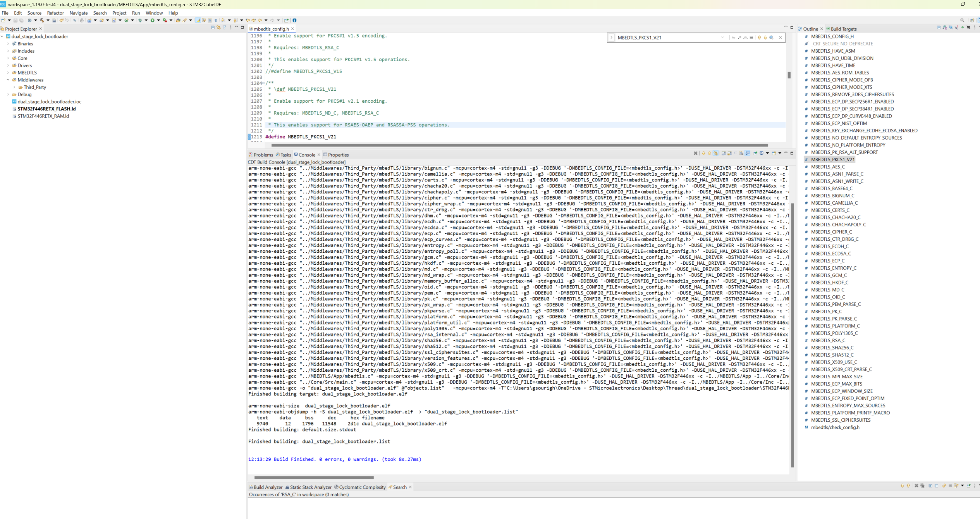Open STM32F446RETX_FLASH.ld file in explorer

tap(46, 109)
